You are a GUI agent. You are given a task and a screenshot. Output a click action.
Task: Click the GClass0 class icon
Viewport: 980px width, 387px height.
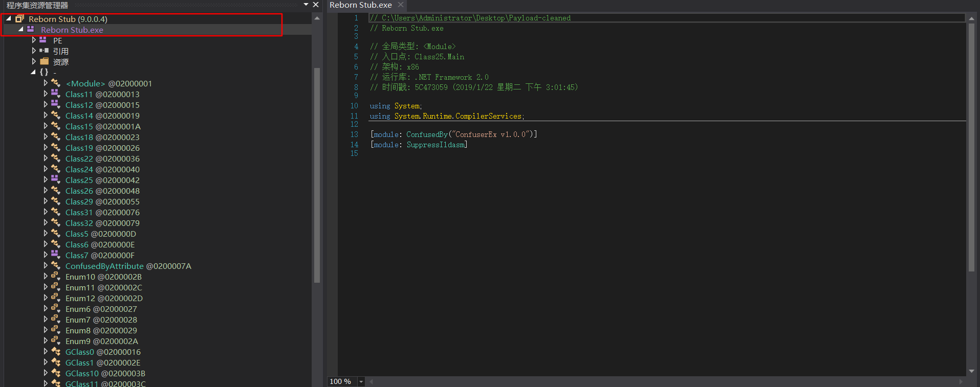[55, 351]
